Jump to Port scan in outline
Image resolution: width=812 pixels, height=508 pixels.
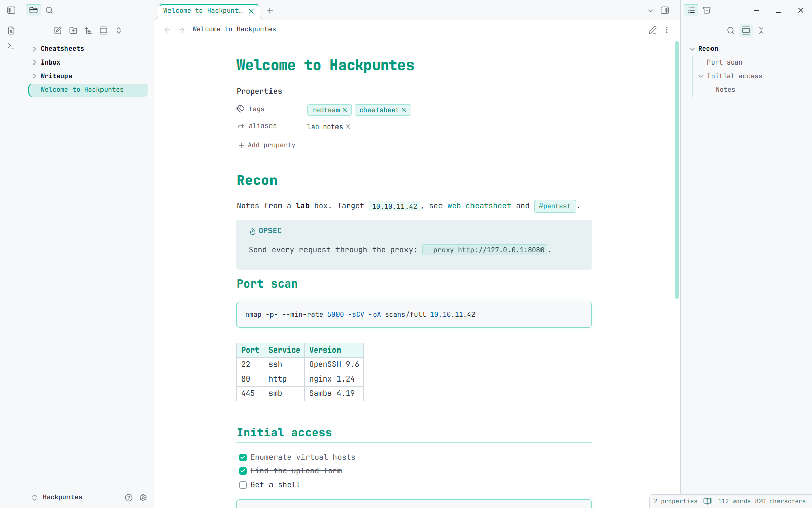click(725, 62)
